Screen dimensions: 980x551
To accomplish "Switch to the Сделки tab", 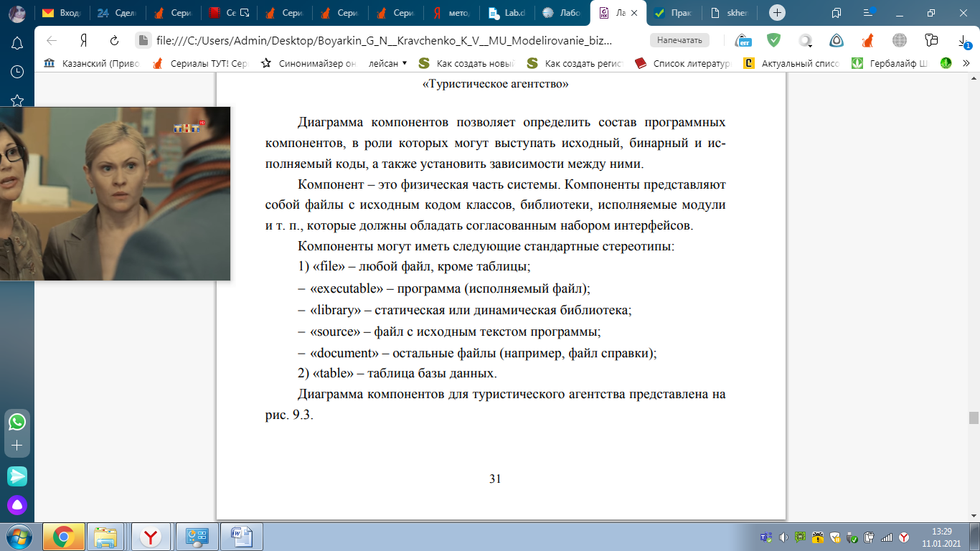I will point(117,13).
